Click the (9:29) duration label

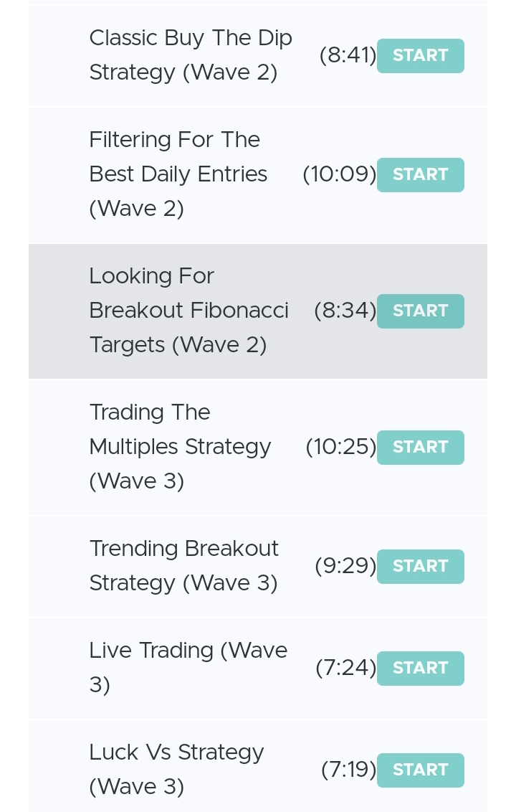pos(345,565)
